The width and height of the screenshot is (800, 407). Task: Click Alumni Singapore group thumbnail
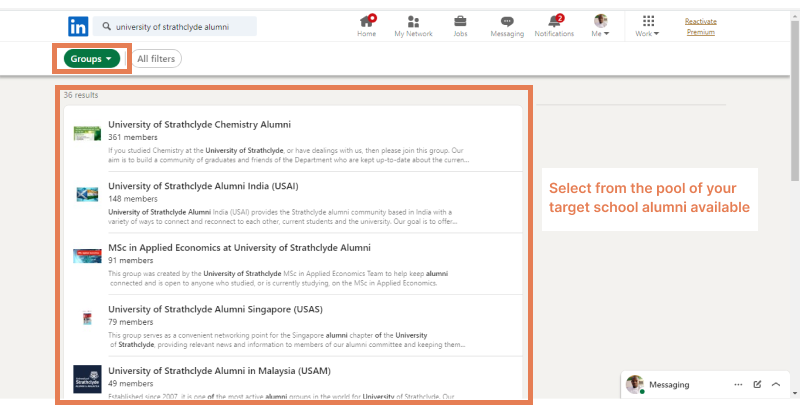pyautogui.click(x=87, y=318)
